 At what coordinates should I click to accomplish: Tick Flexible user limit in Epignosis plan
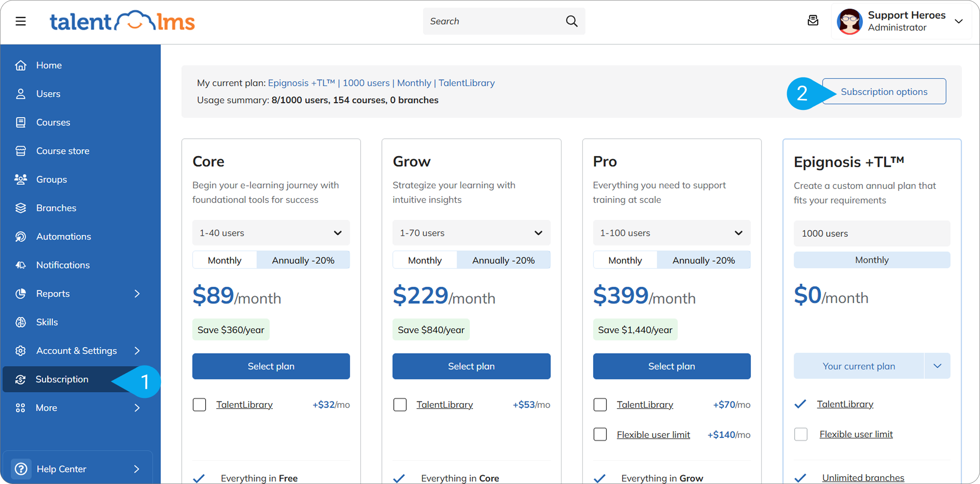(x=800, y=434)
